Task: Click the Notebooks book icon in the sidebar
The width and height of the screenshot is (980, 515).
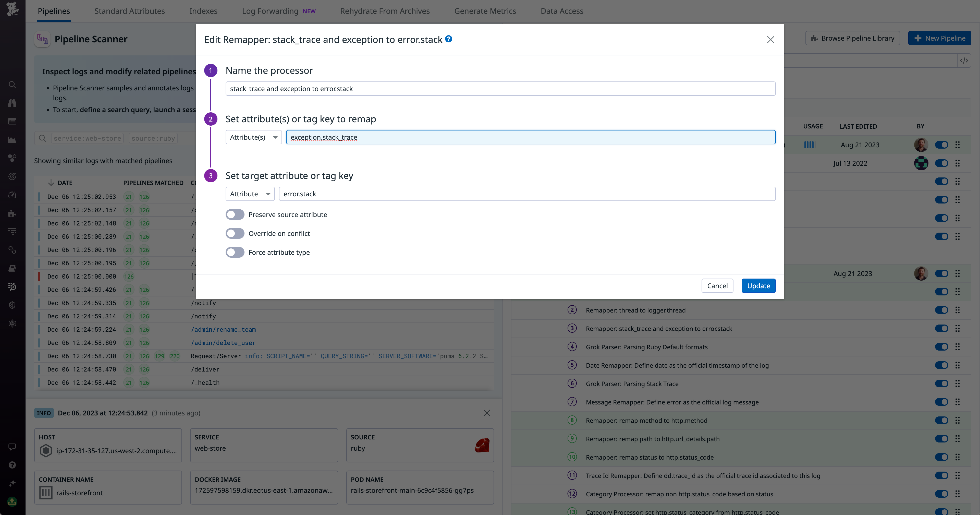Action: tap(12, 268)
